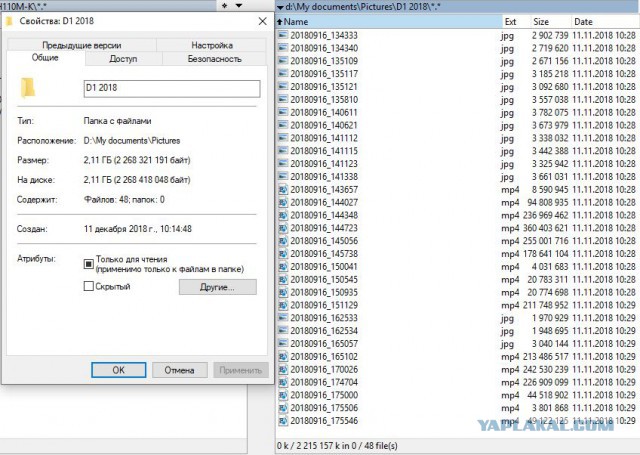Click the size value 360 403 621
Viewport: 640px width, 455px height.
tap(546, 228)
